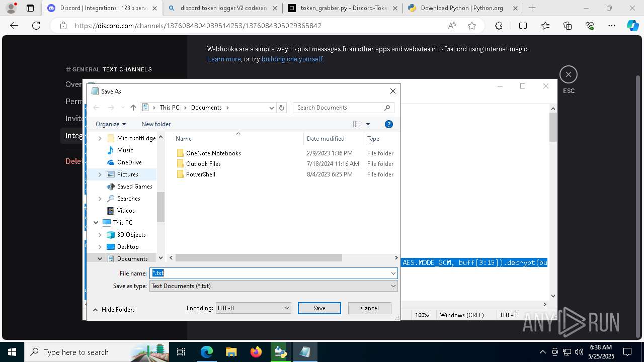Open Firefox from taskbar
644x362 pixels.
256,352
